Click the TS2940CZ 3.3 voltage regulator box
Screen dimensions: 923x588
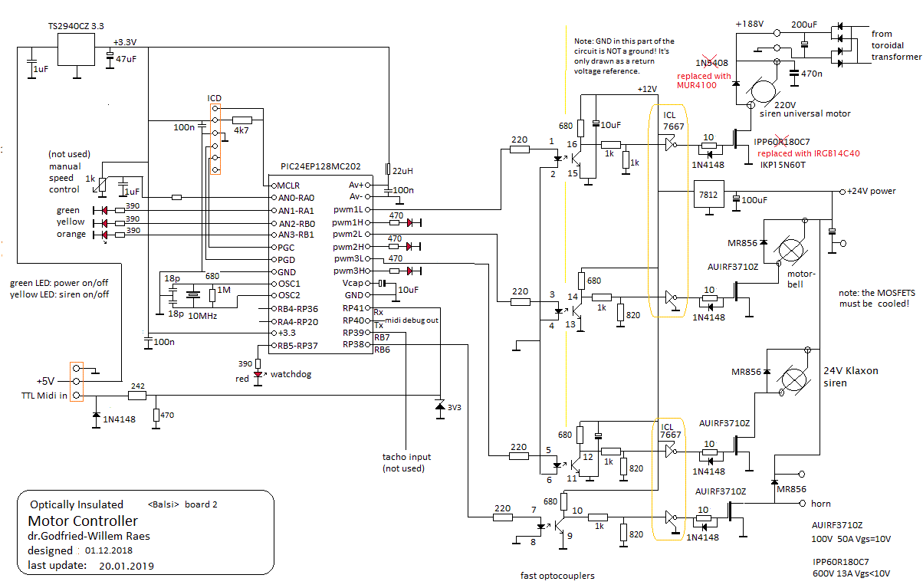pyautogui.click(x=77, y=50)
